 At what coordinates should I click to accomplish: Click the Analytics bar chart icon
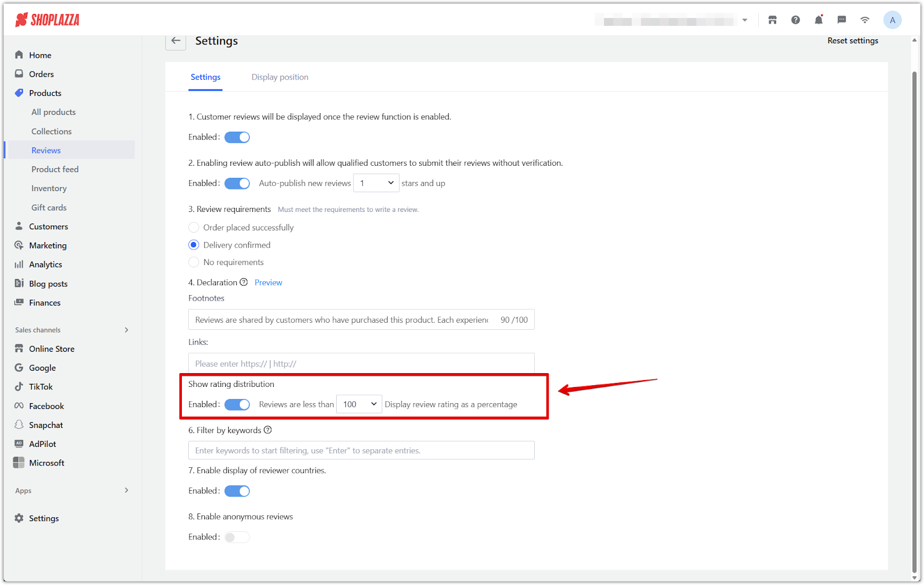click(19, 264)
